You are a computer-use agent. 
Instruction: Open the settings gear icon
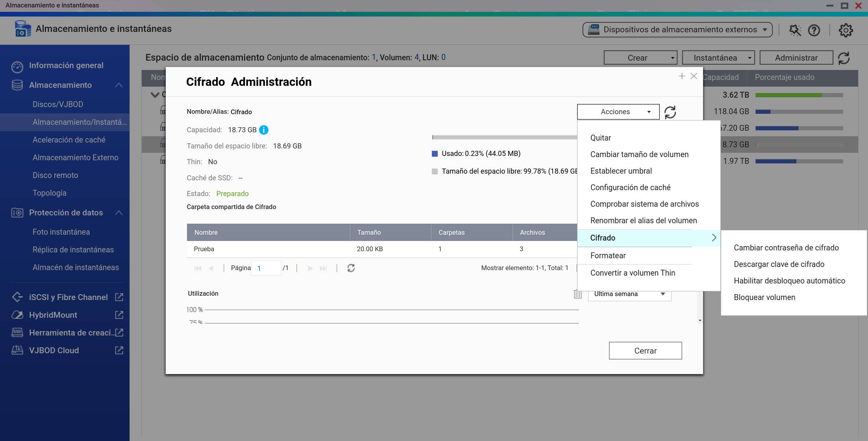pos(845,30)
